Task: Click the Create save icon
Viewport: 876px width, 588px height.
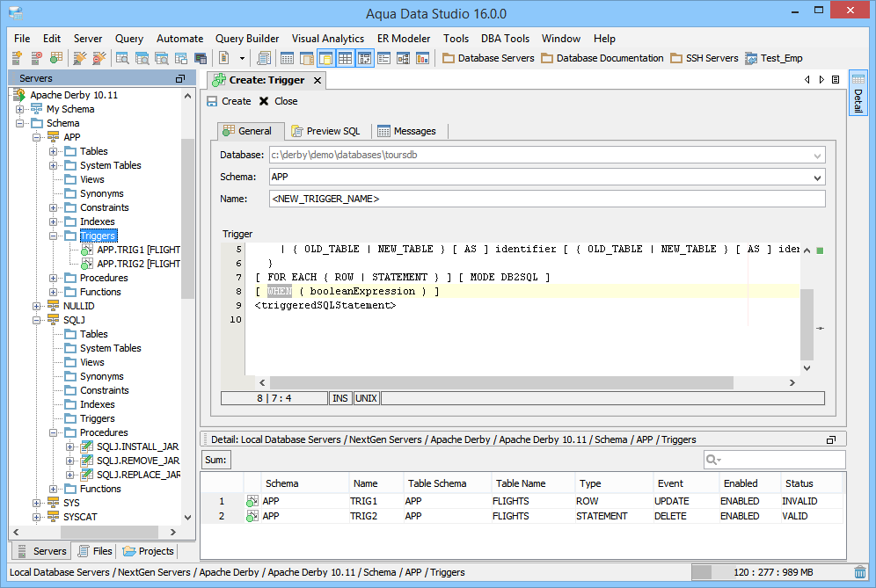Action: click(212, 101)
